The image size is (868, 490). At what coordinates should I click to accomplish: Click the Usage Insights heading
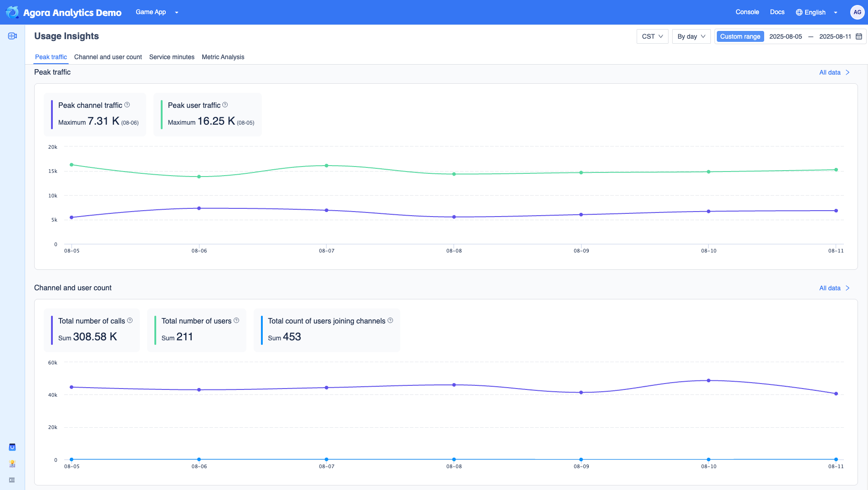tap(66, 36)
